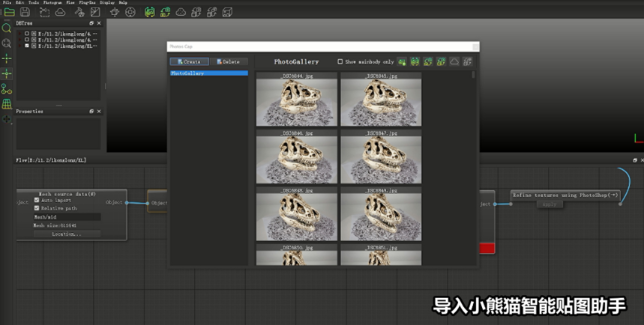This screenshot has width=644, height=325.
Task: Click the camera-with-green-dot icon in Photos Cap dialog
Action: [x=402, y=61]
